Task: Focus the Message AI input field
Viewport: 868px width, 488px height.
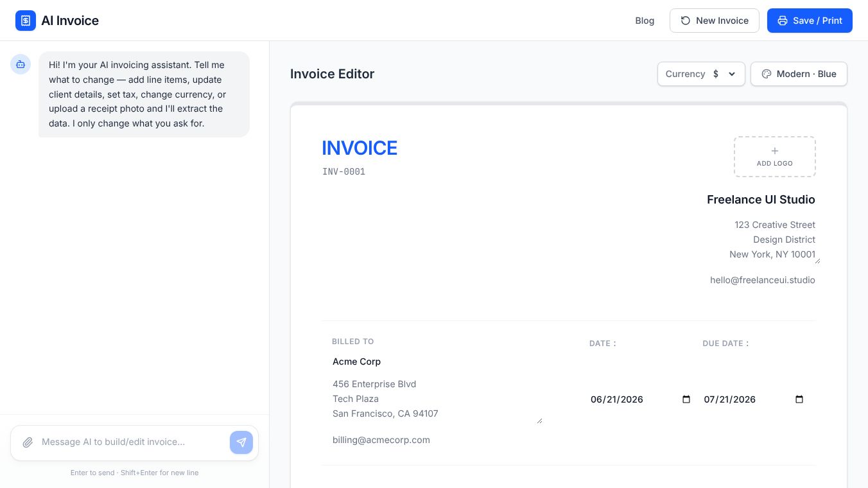Action: coord(132,442)
